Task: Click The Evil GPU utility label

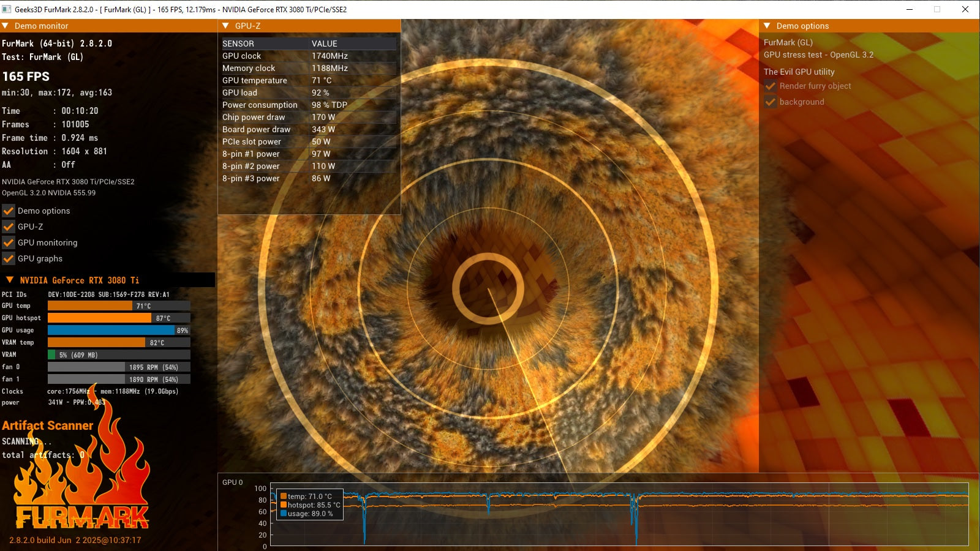Action: click(x=799, y=72)
